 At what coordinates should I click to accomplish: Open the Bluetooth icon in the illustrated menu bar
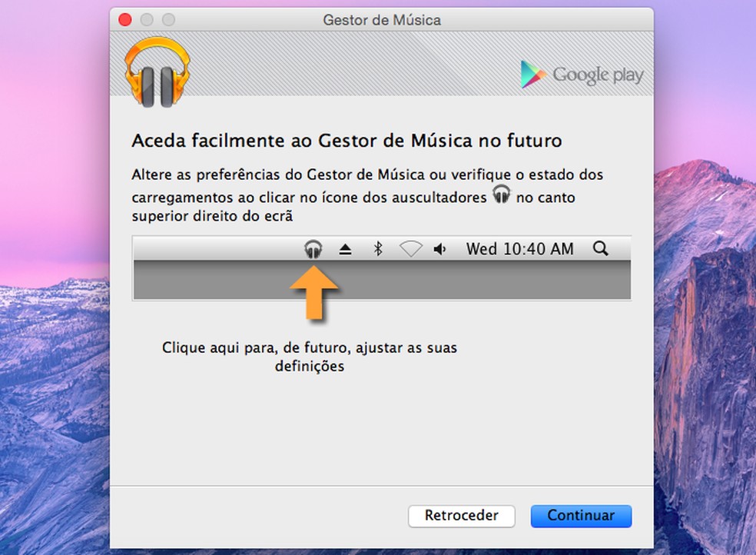click(378, 248)
